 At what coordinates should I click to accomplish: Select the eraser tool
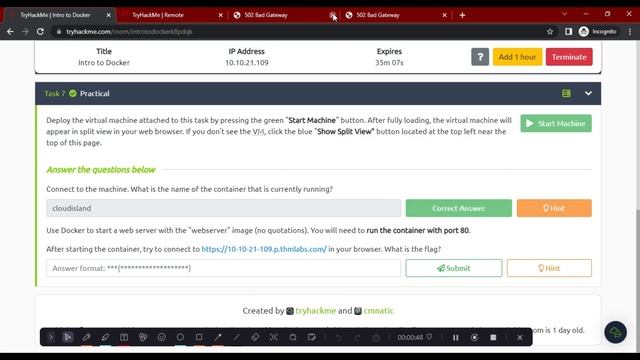coord(255,337)
